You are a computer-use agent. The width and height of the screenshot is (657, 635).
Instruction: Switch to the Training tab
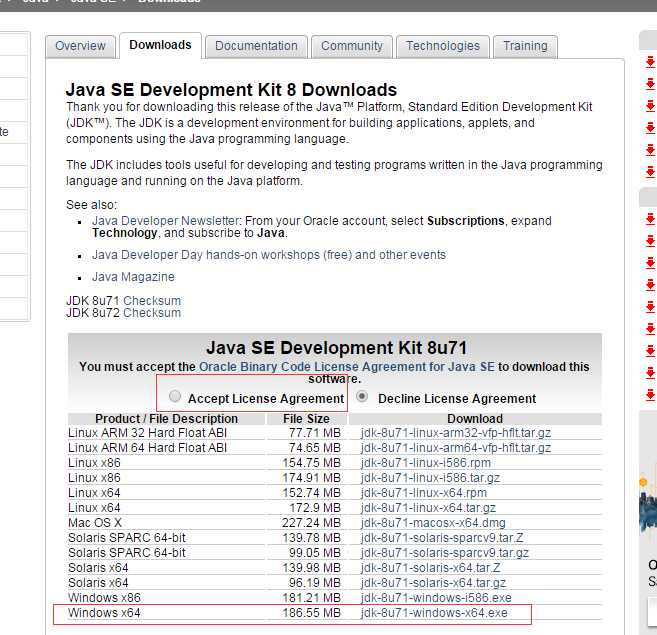[525, 46]
